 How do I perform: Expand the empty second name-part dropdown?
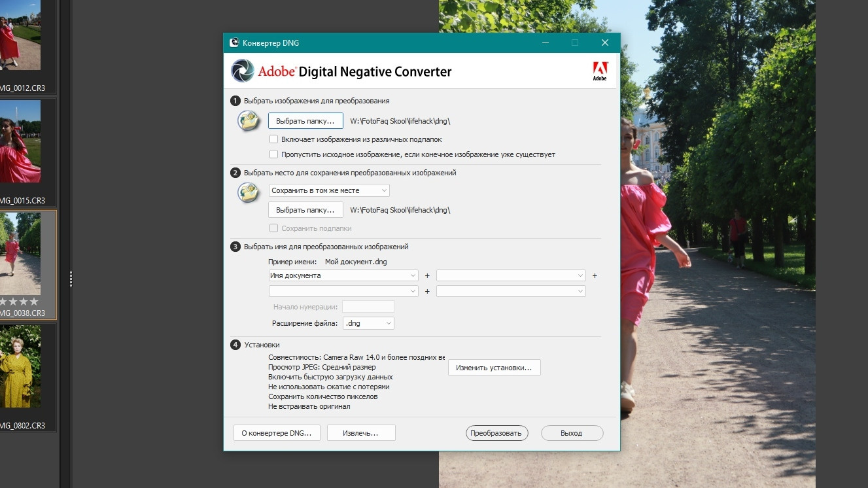tap(510, 275)
